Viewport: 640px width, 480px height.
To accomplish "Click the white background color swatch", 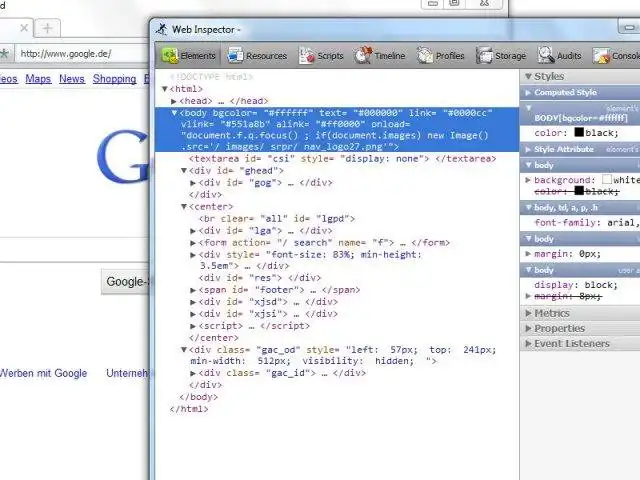I will click(607, 179).
